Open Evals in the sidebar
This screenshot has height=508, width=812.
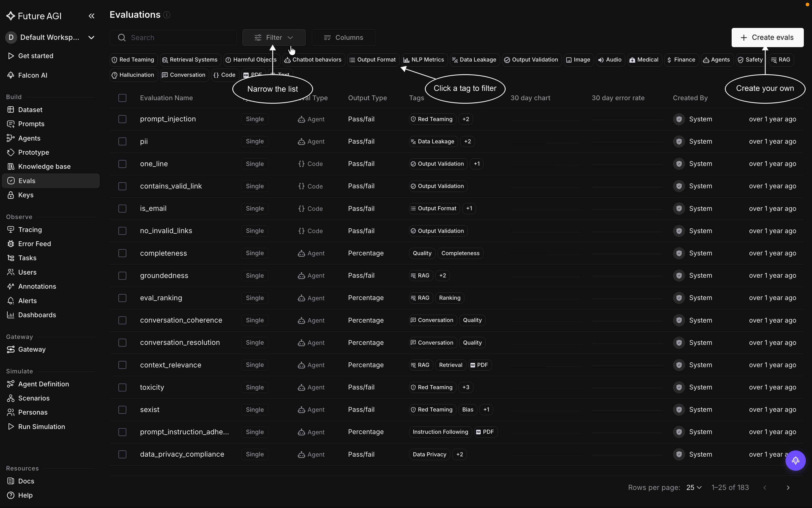pyautogui.click(x=51, y=181)
